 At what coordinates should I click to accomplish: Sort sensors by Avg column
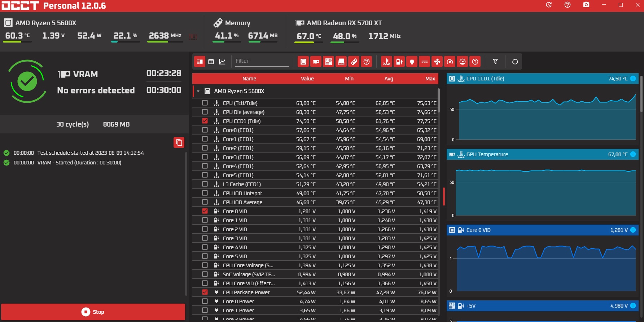click(389, 79)
